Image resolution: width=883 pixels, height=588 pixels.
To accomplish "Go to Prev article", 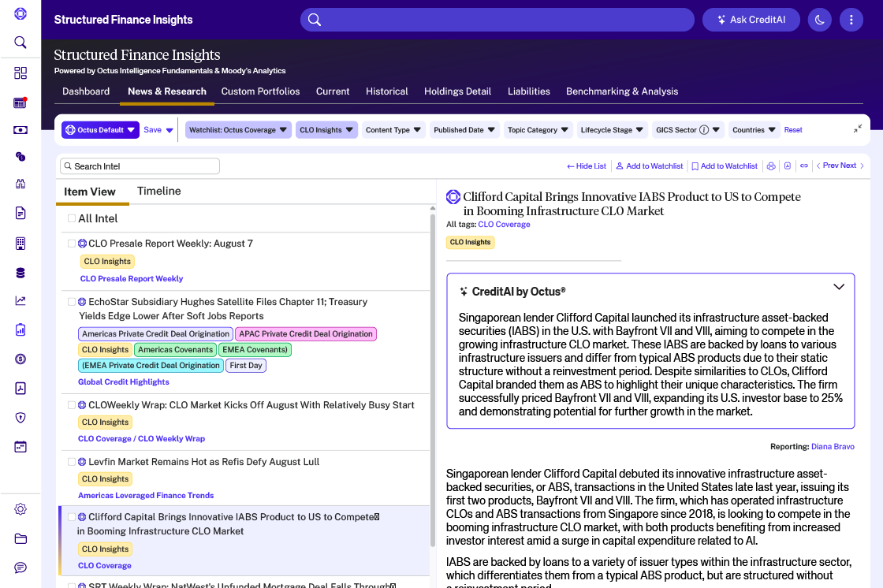I will click(827, 166).
